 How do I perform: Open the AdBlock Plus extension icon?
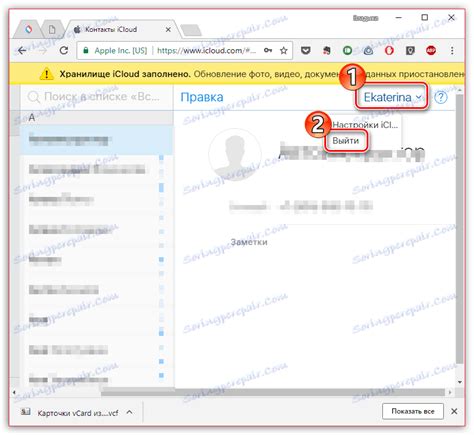[431, 51]
